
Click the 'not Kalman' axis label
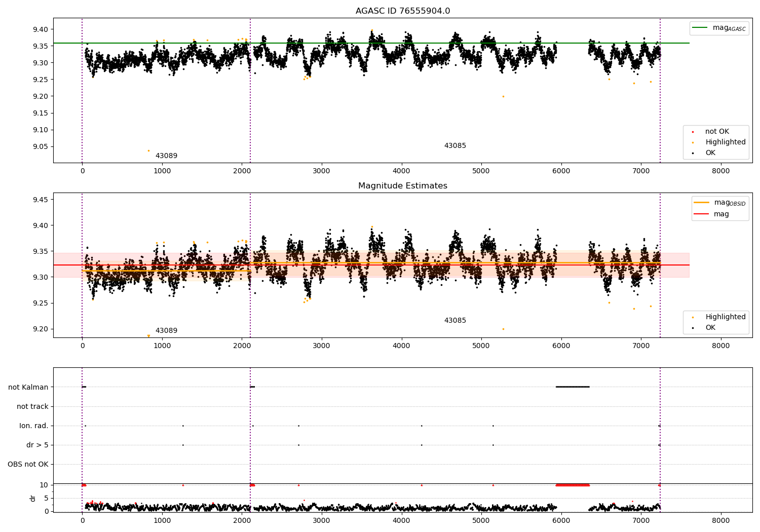[x=28, y=388]
